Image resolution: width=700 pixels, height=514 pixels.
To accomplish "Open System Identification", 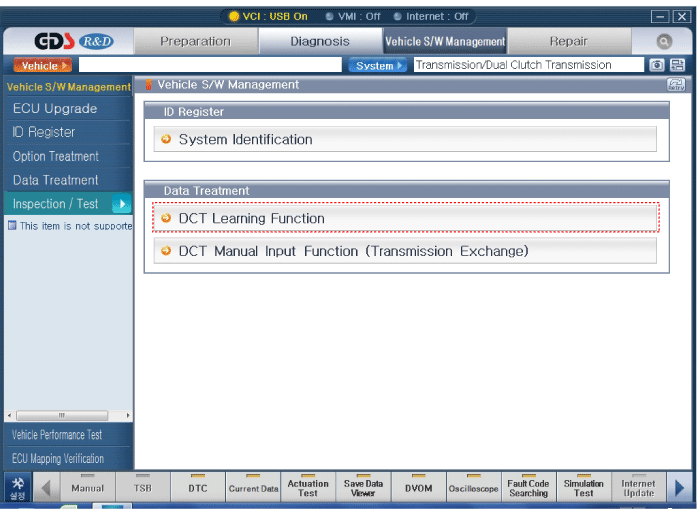I will (405, 139).
